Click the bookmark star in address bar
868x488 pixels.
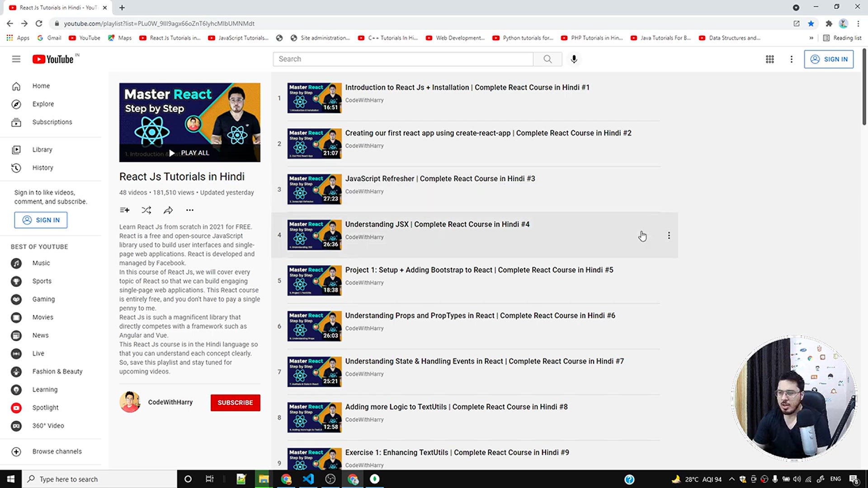pyautogui.click(x=811, y=23)
